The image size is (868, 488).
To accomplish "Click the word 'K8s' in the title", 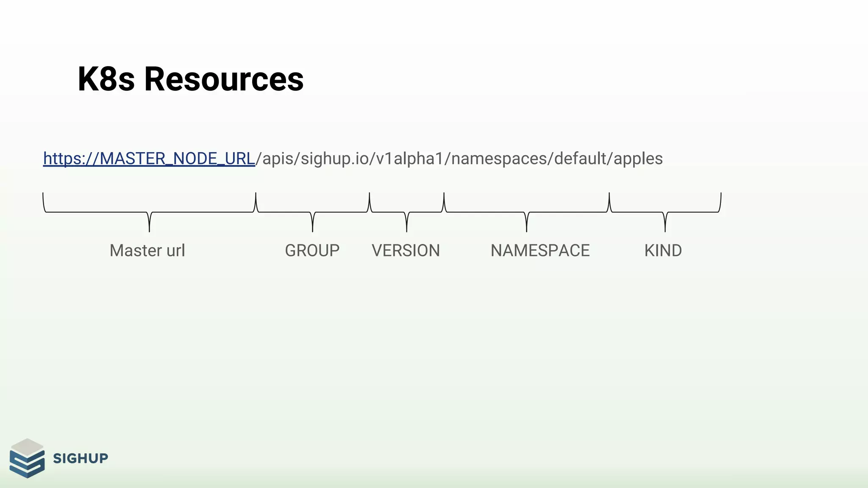I will (106, 79).
